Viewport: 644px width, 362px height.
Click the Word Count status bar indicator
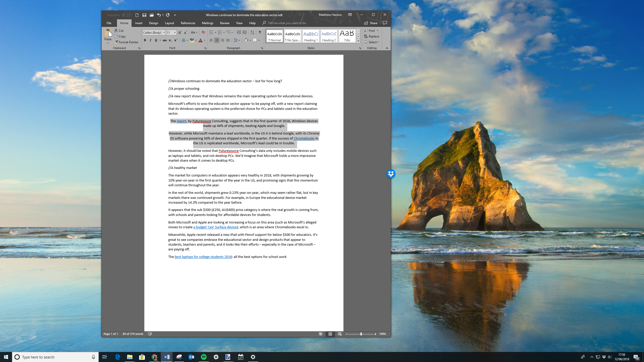tap(133, 334)
